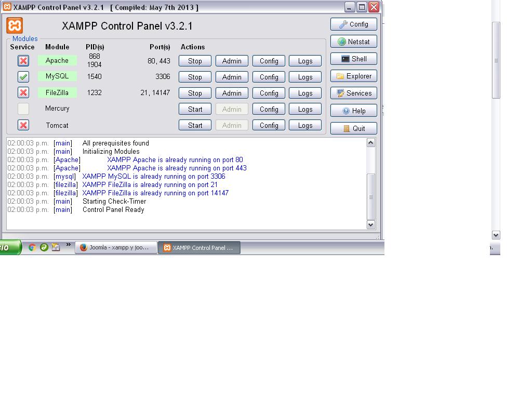The image size is (532, 399).
Task: Quit XAMPP Control Panel
Action: click(x=353, y=128)
